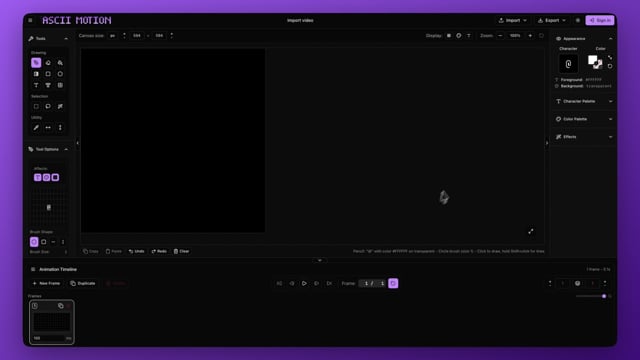Open the Animation Timeline menu icon
This screenshot has height=360, width=640.
[33, 269]
